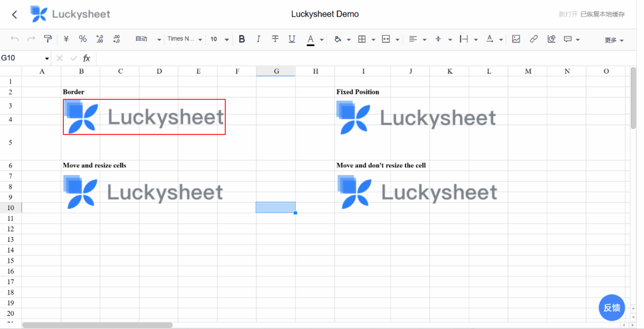Open vertical alignment dropdown arrow
Screen dimensions: 644x329
click(450, 40)
